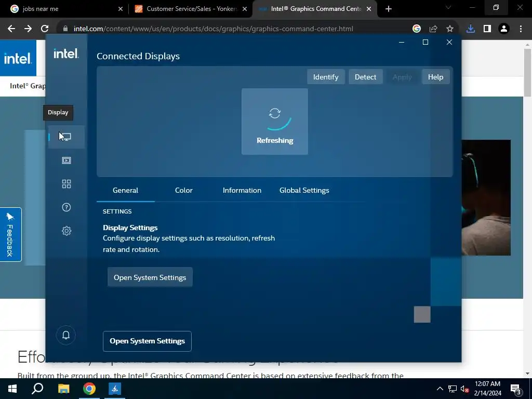Switch to the Information tab
This screenshot has width=532, height=399.
click(x=242, y=190)
